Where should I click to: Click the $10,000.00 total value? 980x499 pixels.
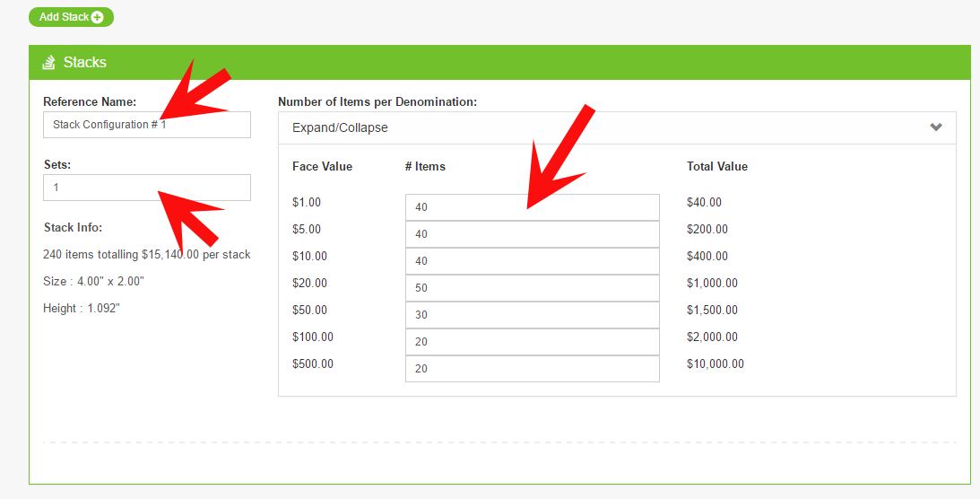[x=715, y=364]
